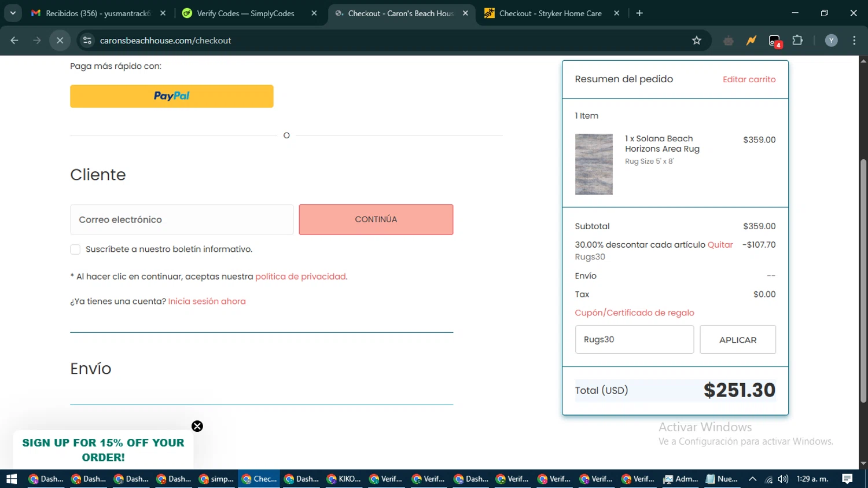Select the Solana Beach Horizons Area Rug name
868x488 pixels.
pos(662,144)
